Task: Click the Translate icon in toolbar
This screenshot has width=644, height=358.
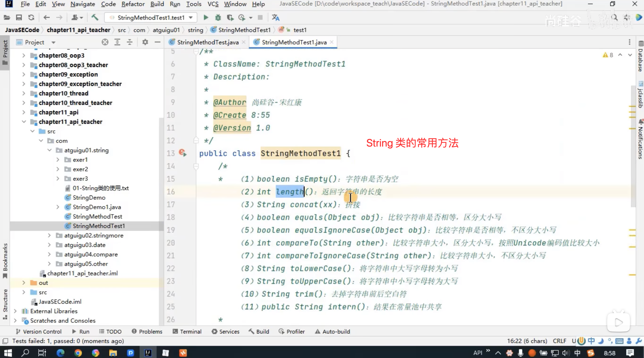Action: tap(275, 18)
